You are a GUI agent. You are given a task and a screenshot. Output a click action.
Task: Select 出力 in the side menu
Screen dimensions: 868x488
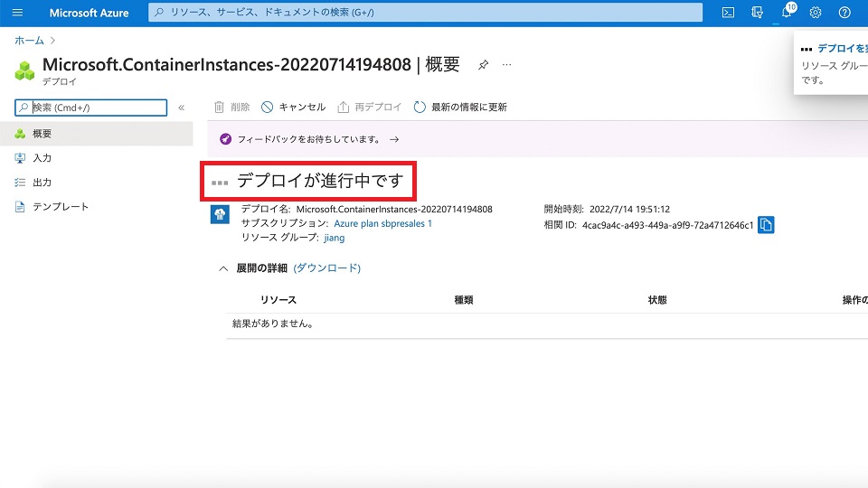(42, 183)
